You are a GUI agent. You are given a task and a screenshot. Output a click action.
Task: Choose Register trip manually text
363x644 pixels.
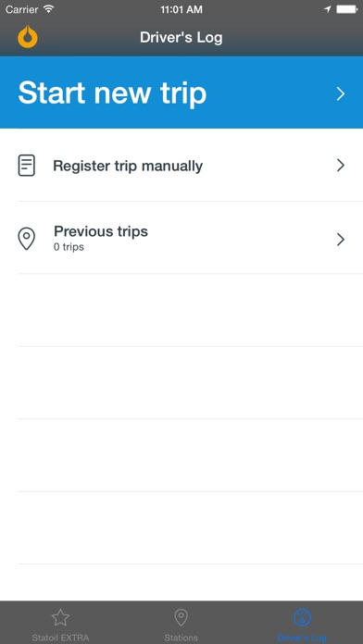(x=128, y=166)
